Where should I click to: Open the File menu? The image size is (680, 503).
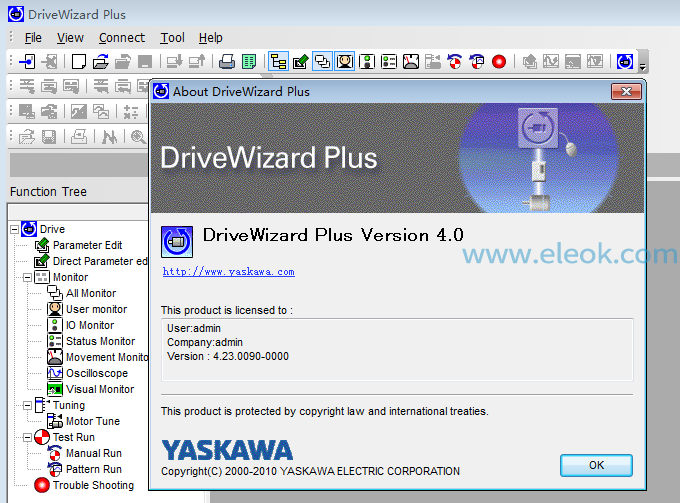click(33, 38)
